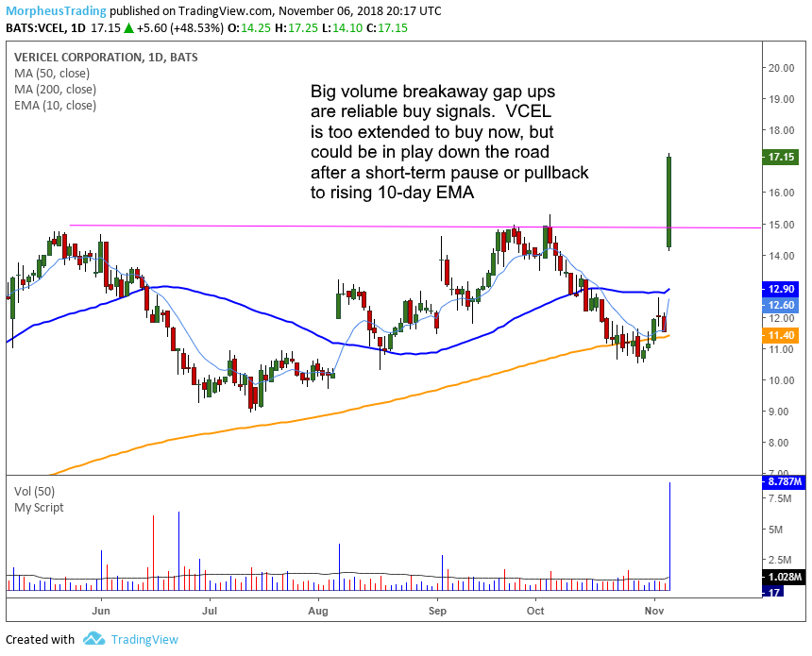Image resolution: width=812 pixels, height=656 pixels.
Task: Click the 16.00 price axis label
Action: point(782,193)
